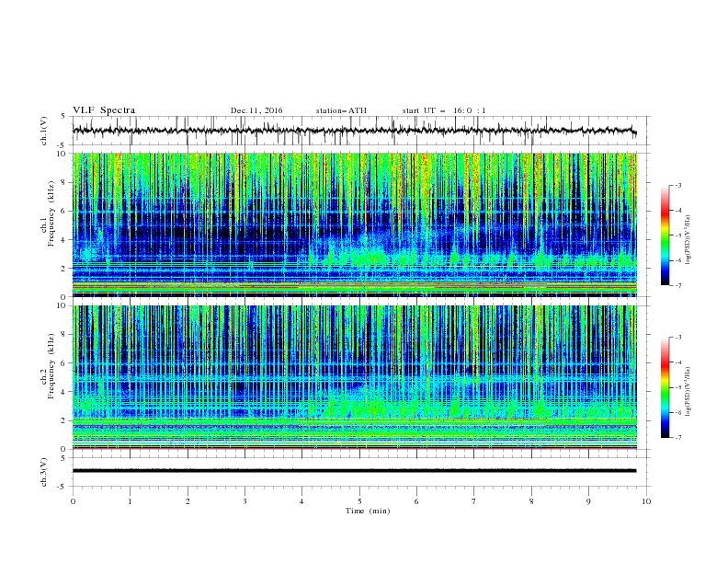728x563 pixels.
Task: Click the "9" minute tick on the time axis
Action: click(x=588, y=501)
